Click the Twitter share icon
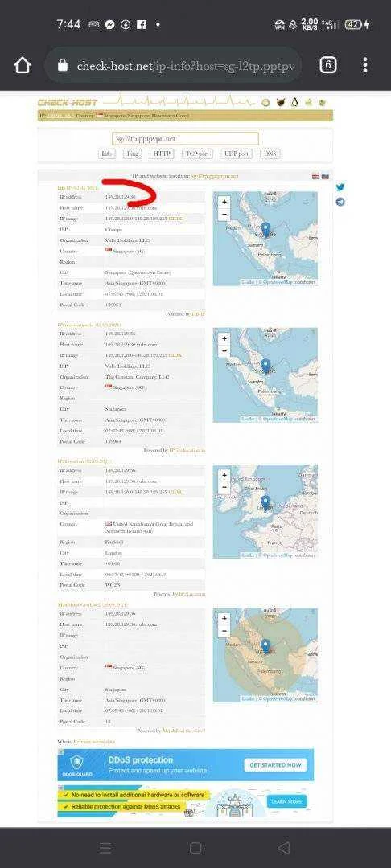The image size is (391, 868). click(x=340, y=187)
